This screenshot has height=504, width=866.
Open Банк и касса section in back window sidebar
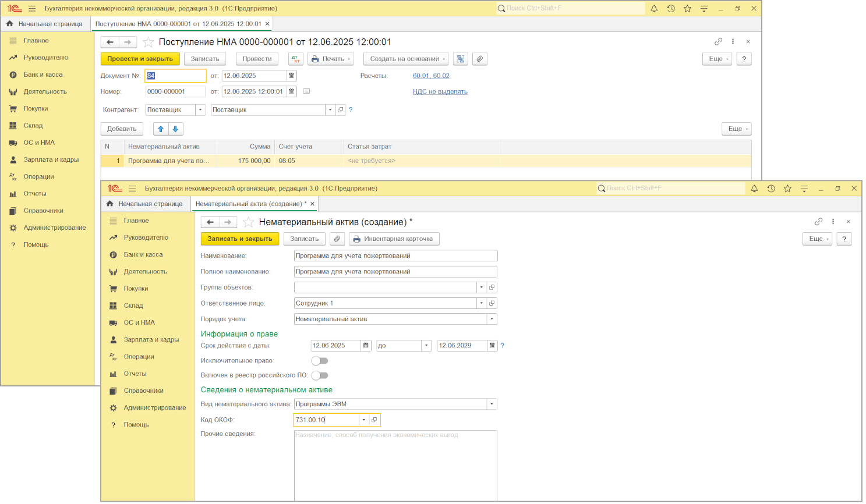pos(43,74)
